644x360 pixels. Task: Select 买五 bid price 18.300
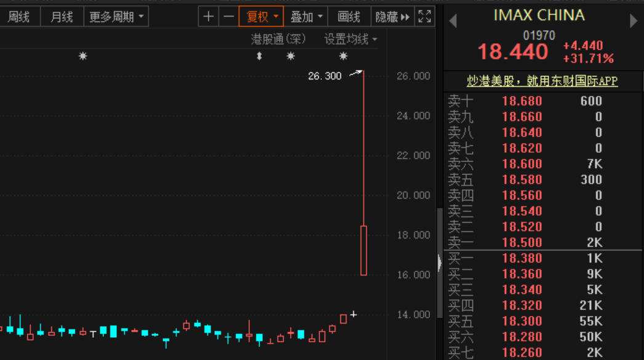[522, 321]
